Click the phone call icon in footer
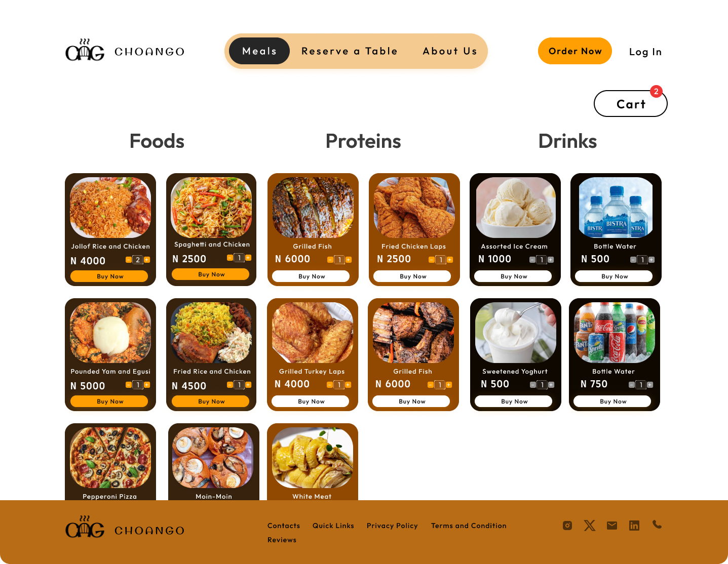Screen dimensions: 728x564 (657, 525)
